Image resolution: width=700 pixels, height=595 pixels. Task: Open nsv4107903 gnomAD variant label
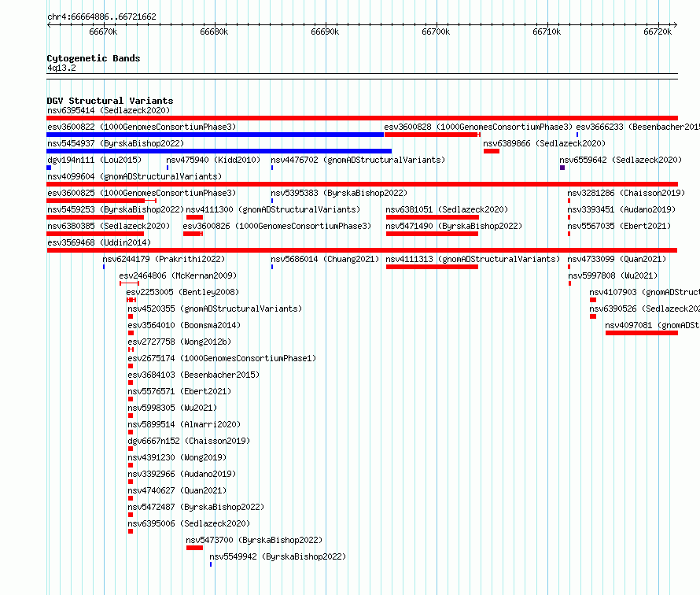click(644, 292)
